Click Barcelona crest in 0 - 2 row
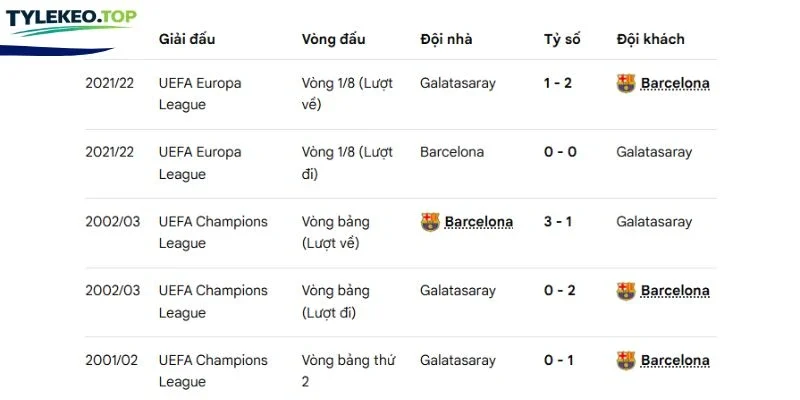The image size is (800, 400). (x=626, y=291)
